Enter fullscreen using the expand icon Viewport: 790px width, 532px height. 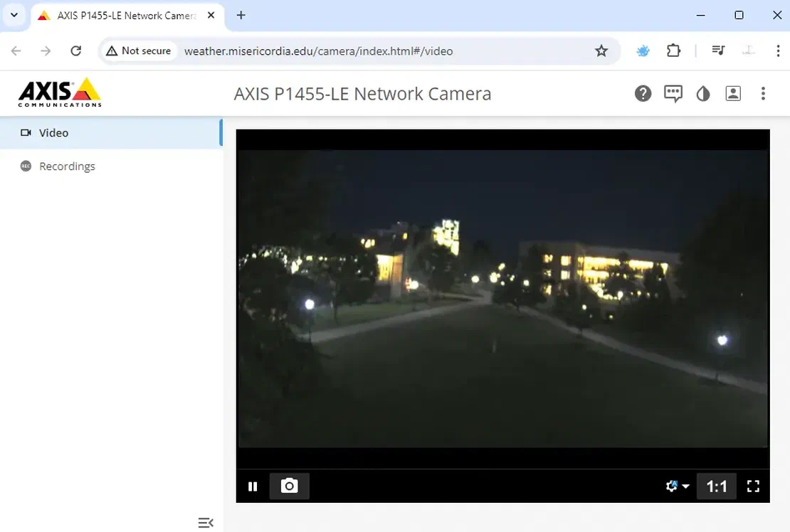click(753, 486)
